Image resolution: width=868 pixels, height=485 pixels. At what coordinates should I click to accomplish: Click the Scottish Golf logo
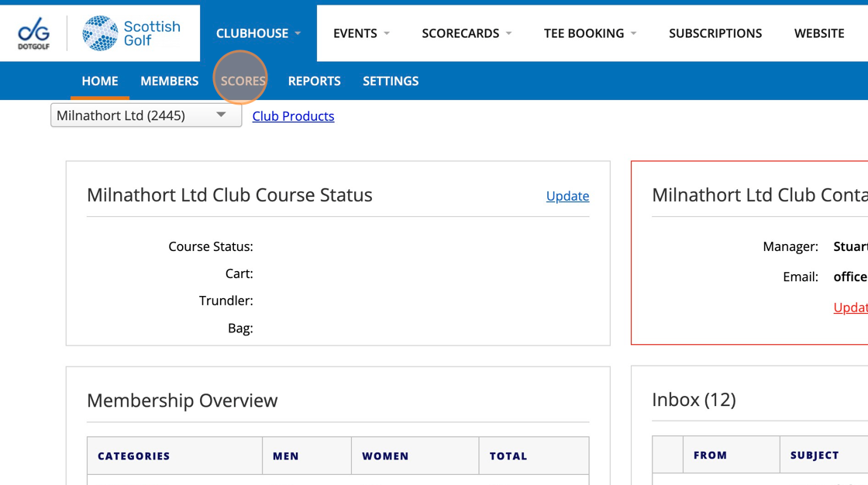(131, 33)
